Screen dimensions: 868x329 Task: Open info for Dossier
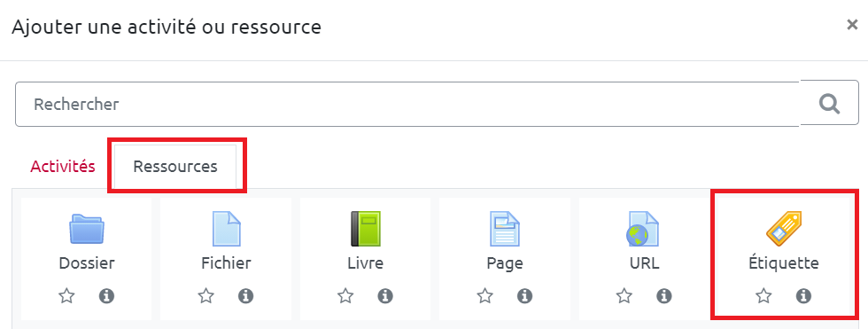106,296
